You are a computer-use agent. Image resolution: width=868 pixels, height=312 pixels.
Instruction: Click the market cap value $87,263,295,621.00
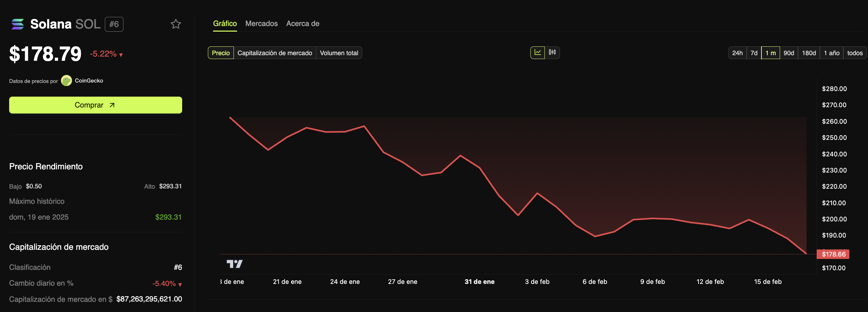149,299
